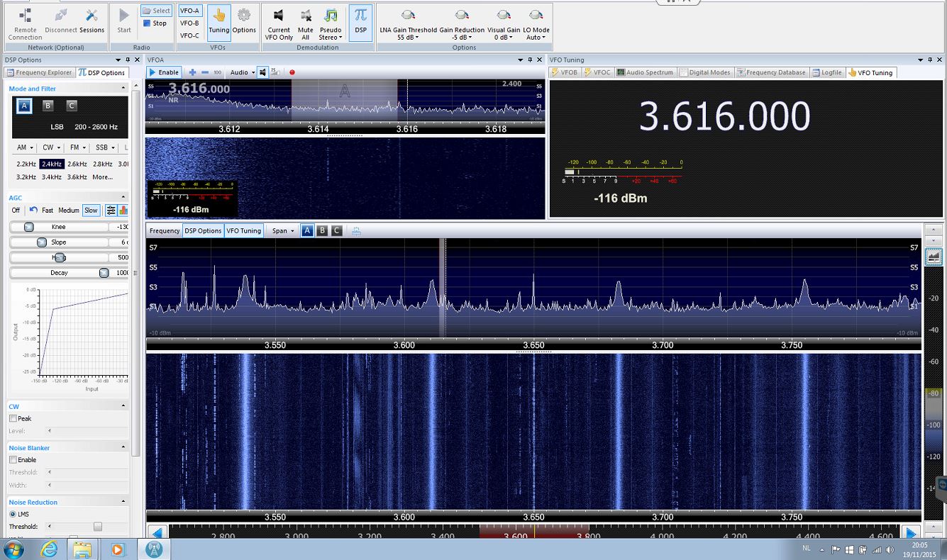Adjust the Decay slider handle
The image size is (947, 560).
(x=104, y=273)
